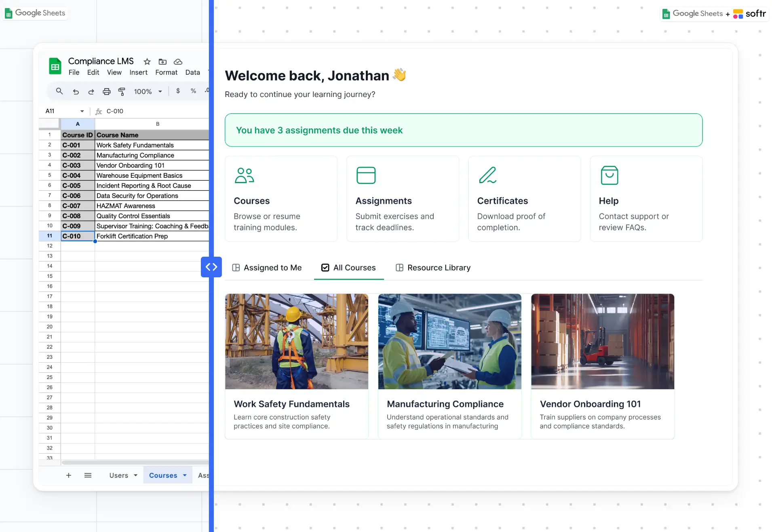772x532 pixels.
Task: Select the Data Security for Operations cell
Action: [152, 196]
